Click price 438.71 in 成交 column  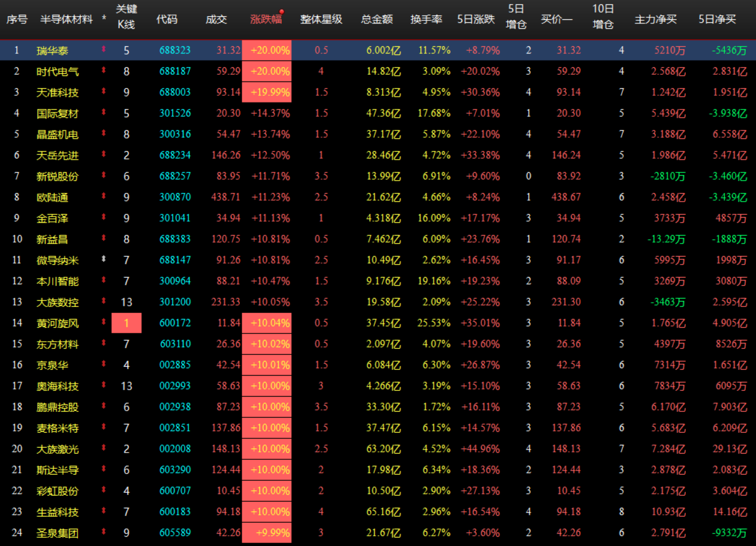tap(226, 197)
